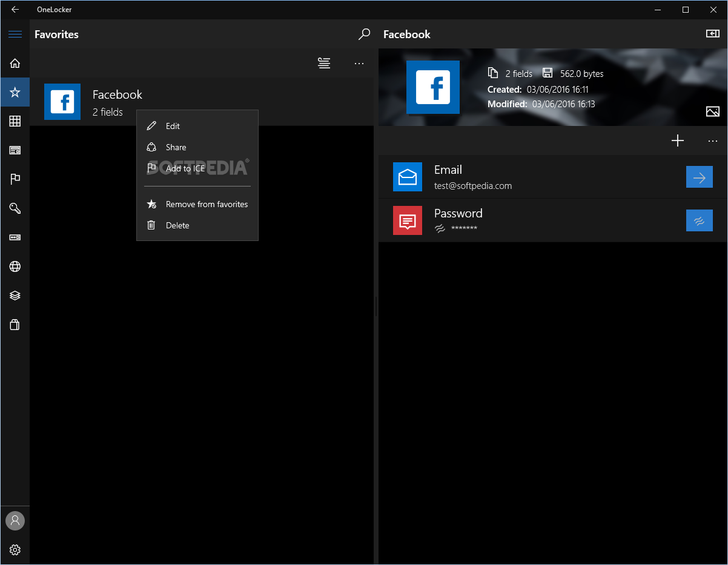This screenshot has width=728, height=565.
Task: Click the Modified date 03/06/2016 16:13
Action: (563, 104)
